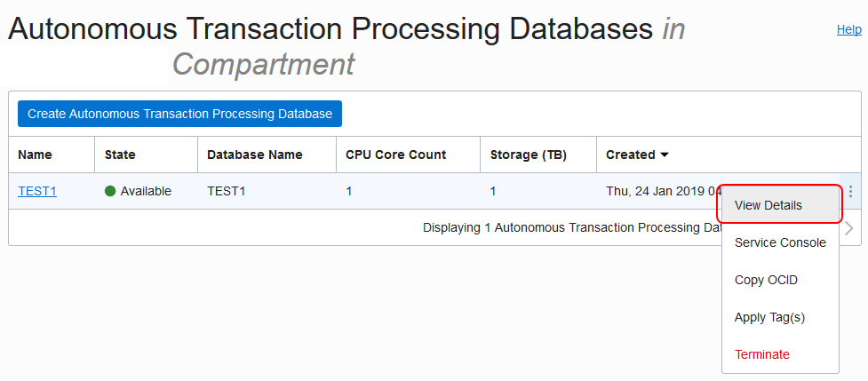868x381 pixels.
Task: Select Apply Tag(s) menu entry
Action: tap(769, 317)
